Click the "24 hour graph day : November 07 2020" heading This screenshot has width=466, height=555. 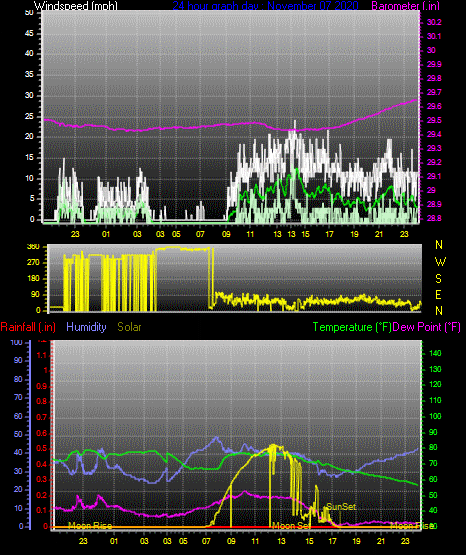tap(265, 5)
